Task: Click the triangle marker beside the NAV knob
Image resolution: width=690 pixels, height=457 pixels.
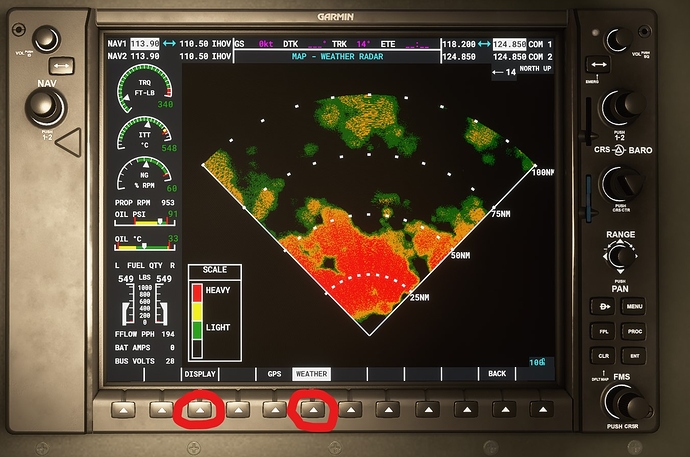Action: tap(70, 142)
